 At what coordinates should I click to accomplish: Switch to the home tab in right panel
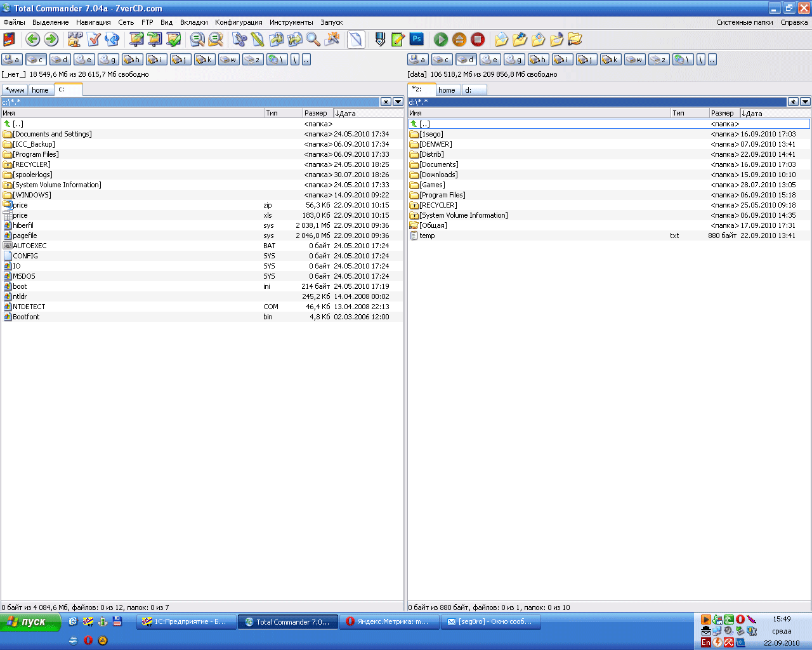pyautogui.click(x=447, y=90)
